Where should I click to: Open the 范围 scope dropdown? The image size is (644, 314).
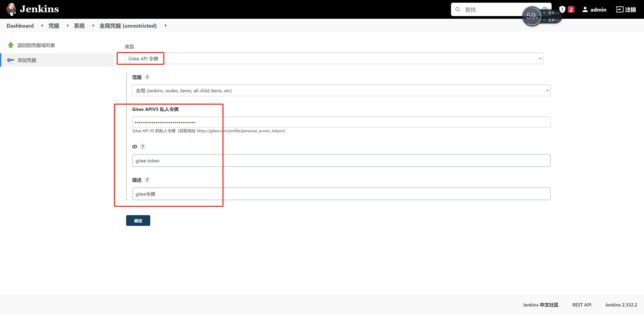[341, 90]
